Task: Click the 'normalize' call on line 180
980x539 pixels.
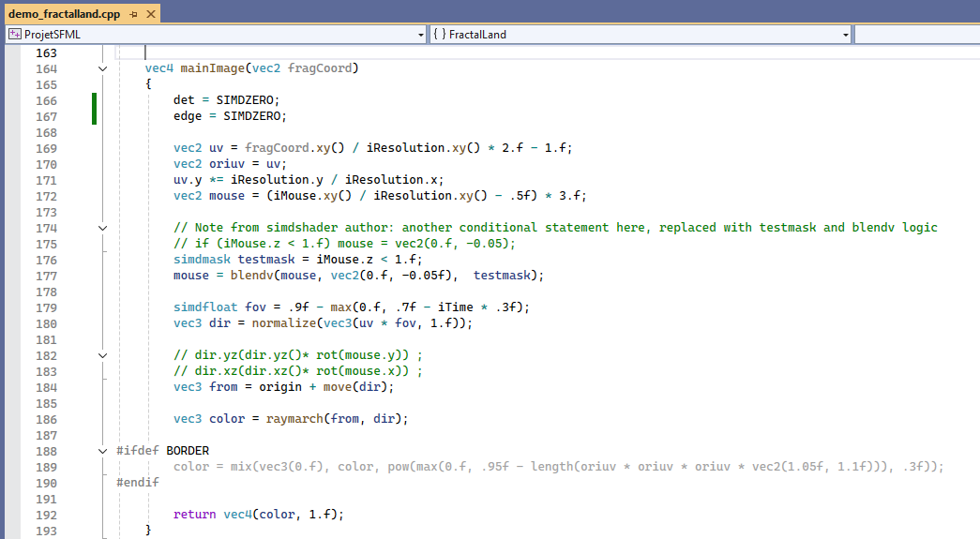Action: coord(284,322)
